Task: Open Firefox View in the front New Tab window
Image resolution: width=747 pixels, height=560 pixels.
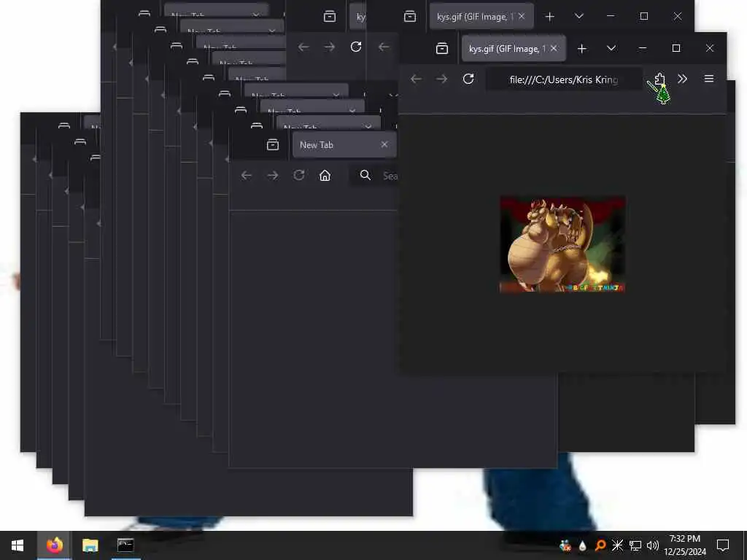Action: pos(273,145)
